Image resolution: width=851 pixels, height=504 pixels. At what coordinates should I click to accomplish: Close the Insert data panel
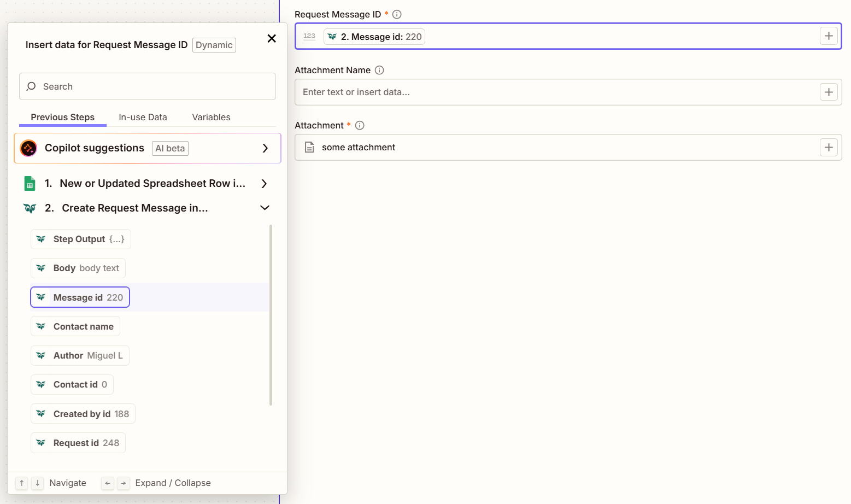[272, 38]
